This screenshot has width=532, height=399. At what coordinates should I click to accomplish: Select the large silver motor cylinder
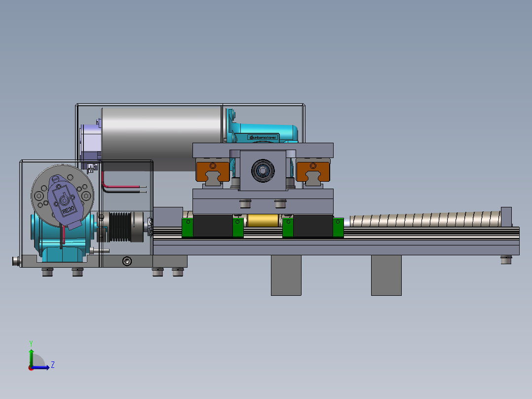pos(161,139)
